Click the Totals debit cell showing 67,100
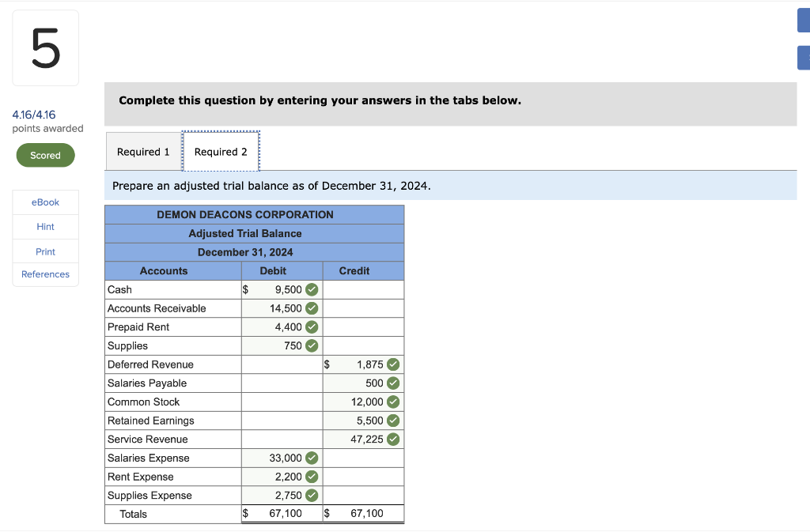The height and width of the screenshot is (532, 810). click(x=281, y=514)
